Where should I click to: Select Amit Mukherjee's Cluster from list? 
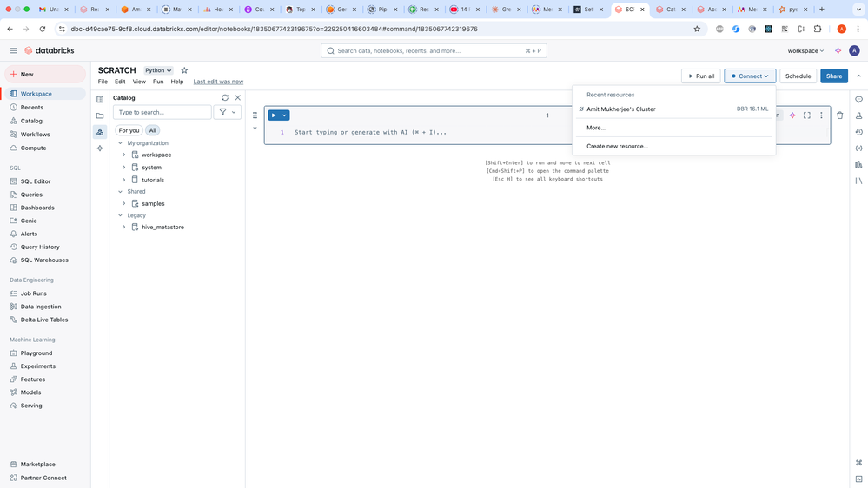[620, 109]
